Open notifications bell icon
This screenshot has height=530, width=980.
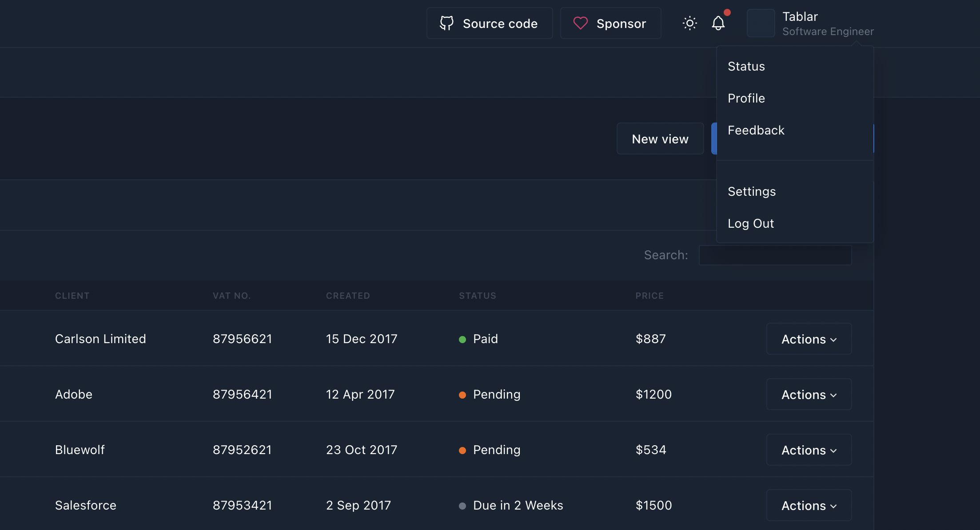click(x=718, y=23)
